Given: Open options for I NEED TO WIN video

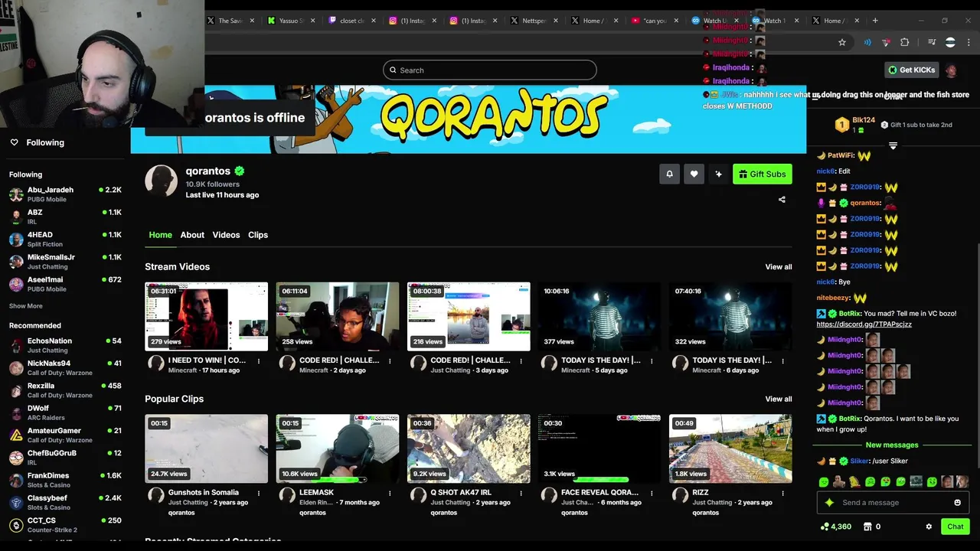Looking at the screenshot, I should coord(259,360).
